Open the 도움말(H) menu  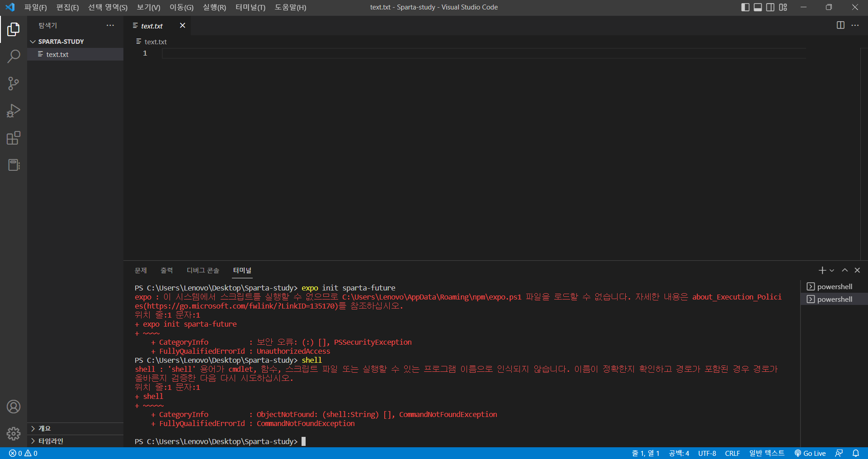click(290, 7)
